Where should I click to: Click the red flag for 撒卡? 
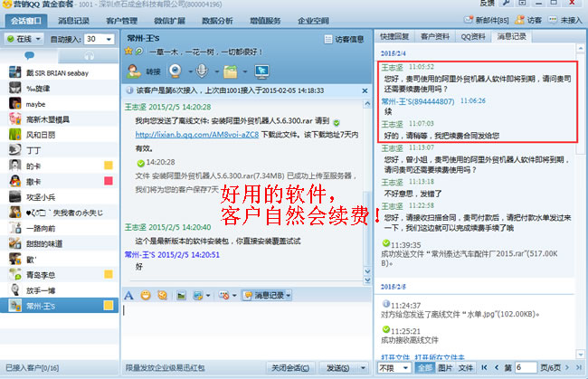(x=108, y=181)
